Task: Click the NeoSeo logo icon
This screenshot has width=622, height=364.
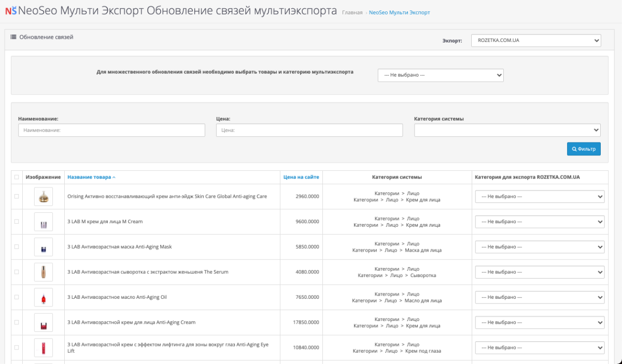Action: pos(10,11)
